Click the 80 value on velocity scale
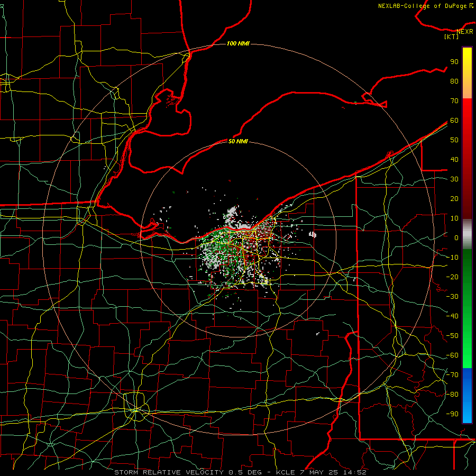This screenshot has width=476, height=476. coord(454,81)
